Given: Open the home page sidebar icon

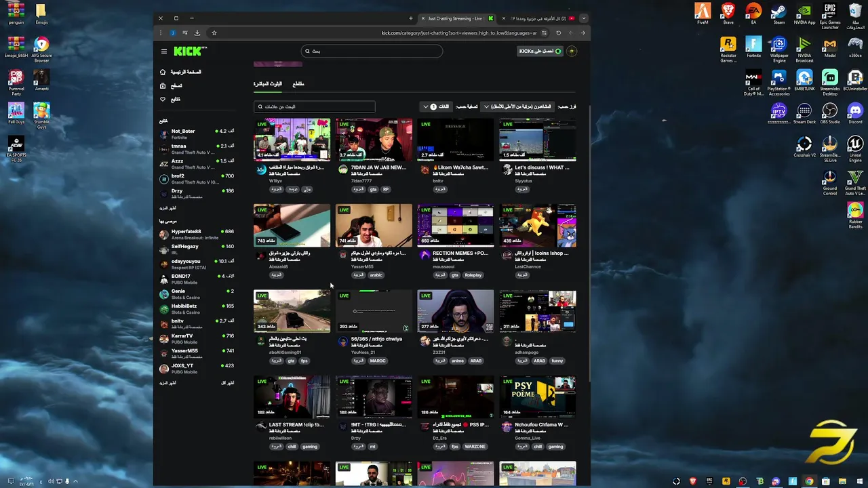Looking at the screenshot, I should pos(162,72).
